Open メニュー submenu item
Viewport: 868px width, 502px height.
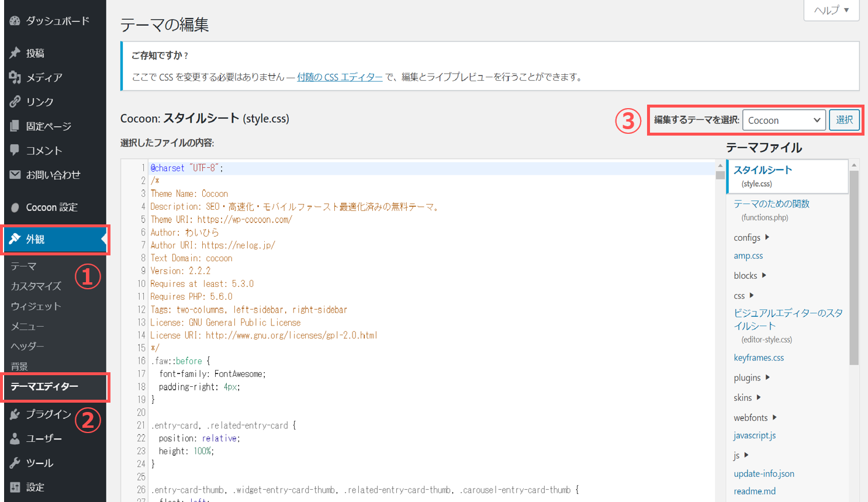click(27, 326)
